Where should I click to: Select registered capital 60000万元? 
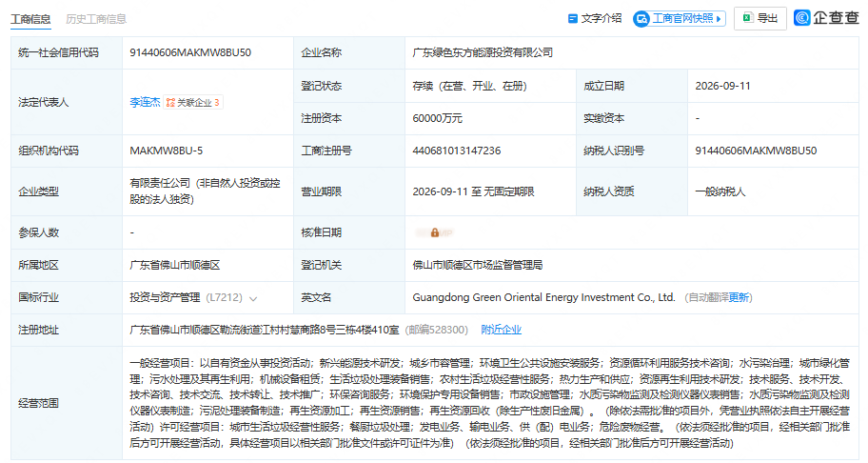click(x=437, y=118)
